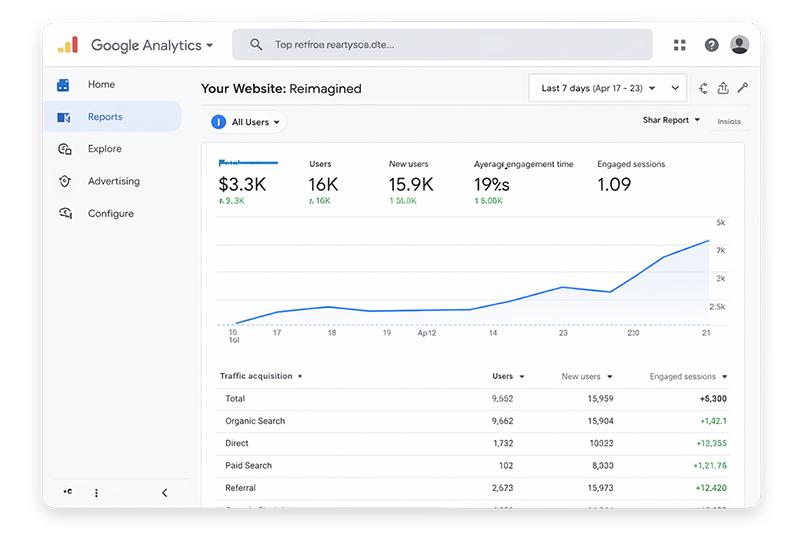Click the search bar at the top

click(442, 45)
